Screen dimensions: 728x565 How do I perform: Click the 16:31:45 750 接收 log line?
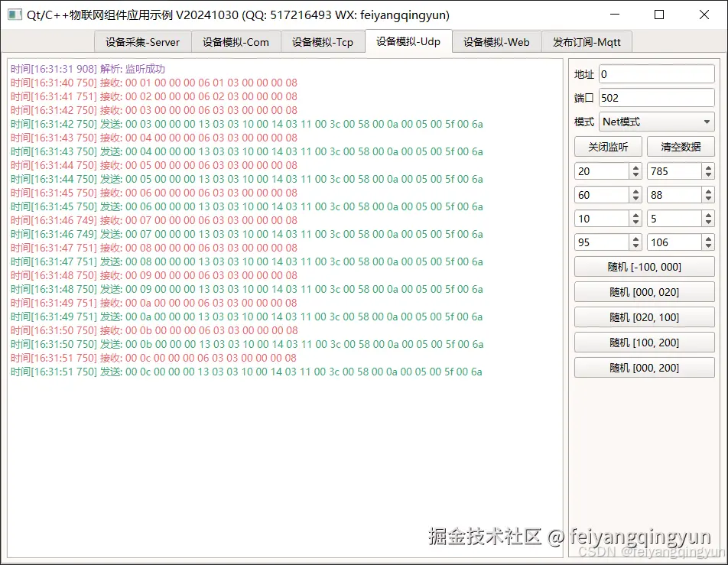click(x=154, y=193)
